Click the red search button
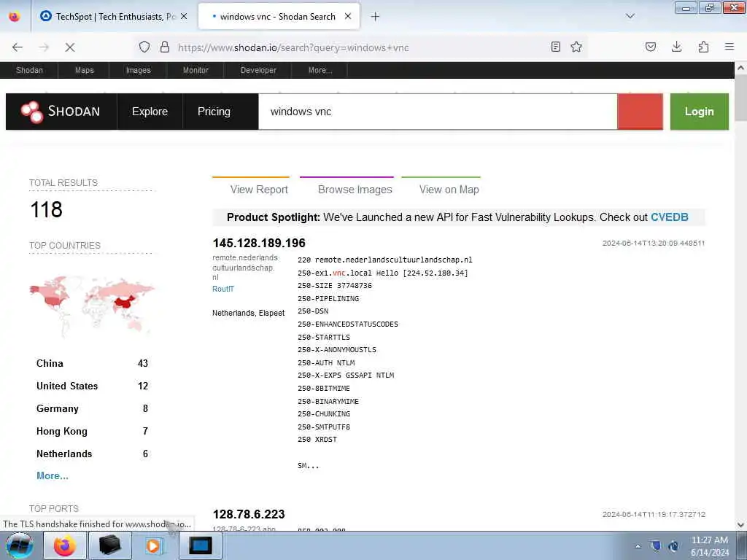This screenshot has height=560, width=747. point(640,112)
